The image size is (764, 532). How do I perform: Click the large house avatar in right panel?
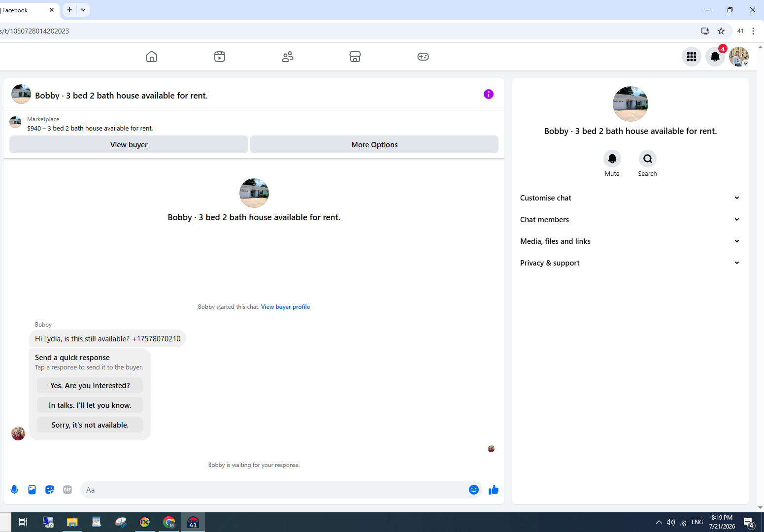631,104
